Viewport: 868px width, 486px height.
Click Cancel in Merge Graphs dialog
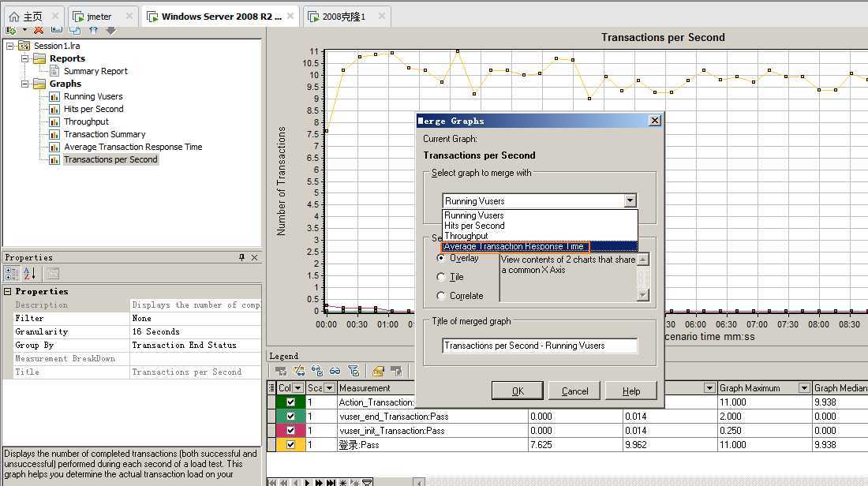pos(574,391)
